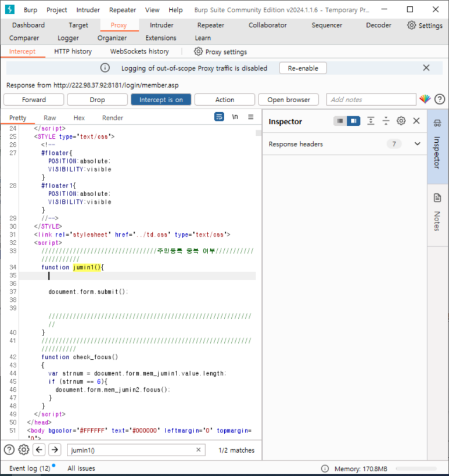Switch editor to Render view

pos(113,118)
